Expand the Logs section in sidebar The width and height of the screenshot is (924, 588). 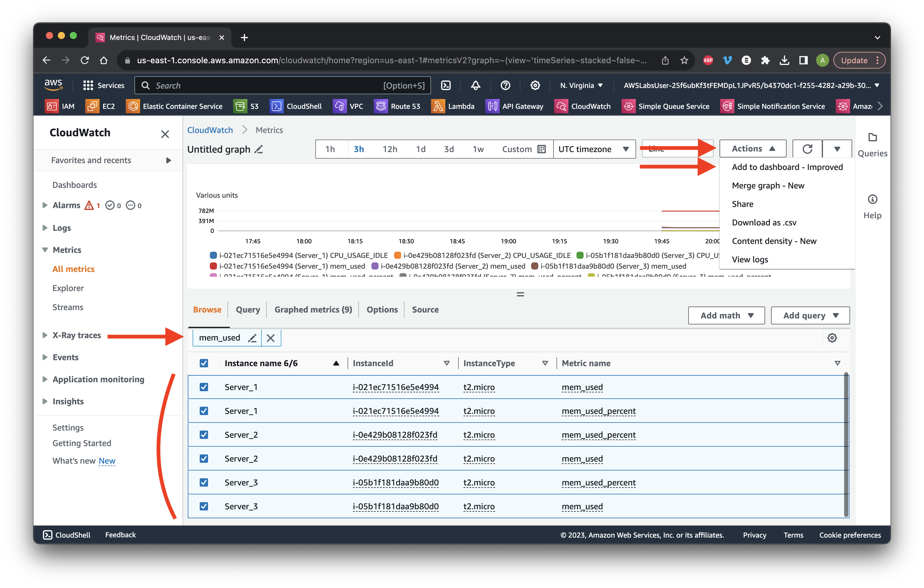coord(45,228)
